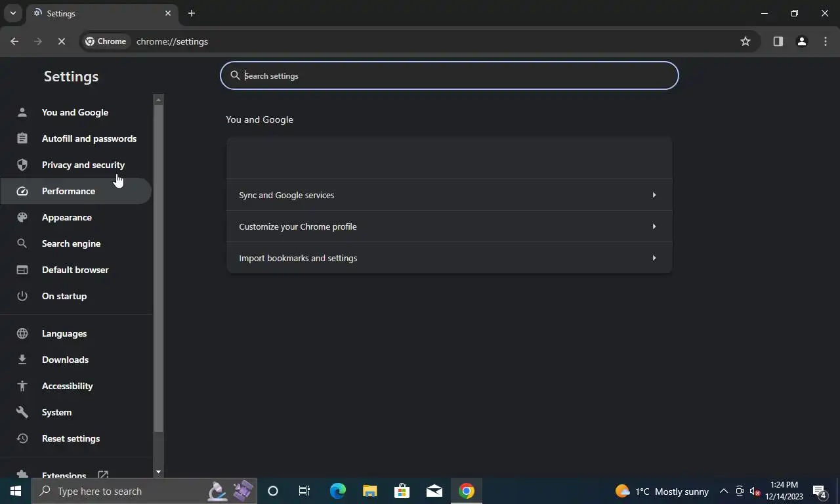Image resolution: width=840 pixels, height=504 pixels.
Task: Open the profile avatar menu
Action: [801, 41]
